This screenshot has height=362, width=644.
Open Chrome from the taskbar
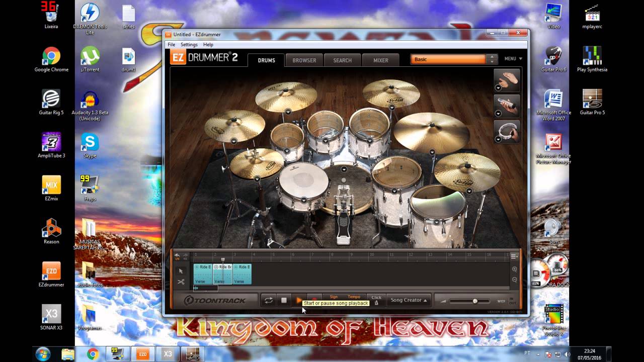tap(93, 354)
